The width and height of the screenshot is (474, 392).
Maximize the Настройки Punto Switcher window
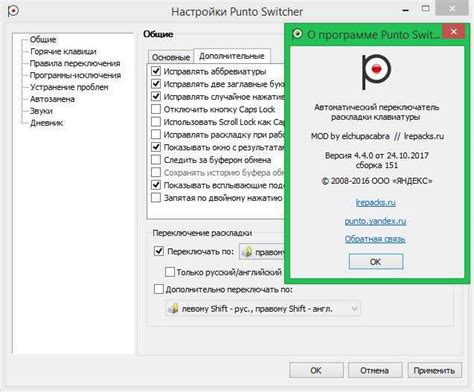point(426,9)
